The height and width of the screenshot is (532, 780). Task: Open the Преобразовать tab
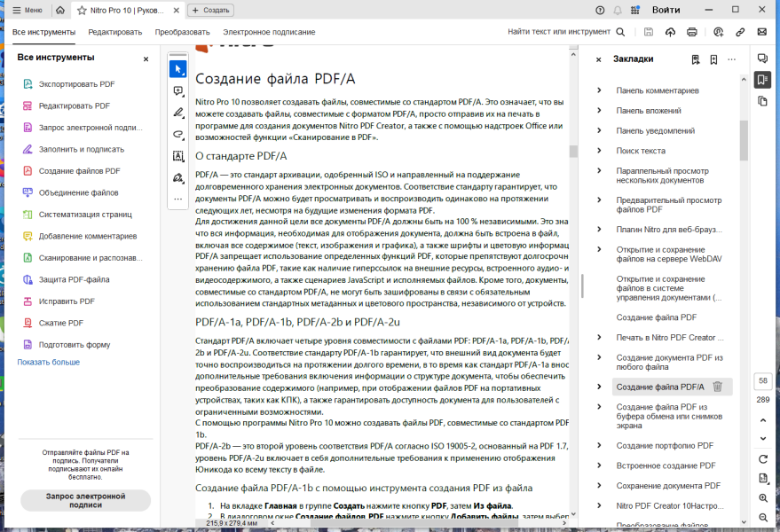(x=182, y=32)
